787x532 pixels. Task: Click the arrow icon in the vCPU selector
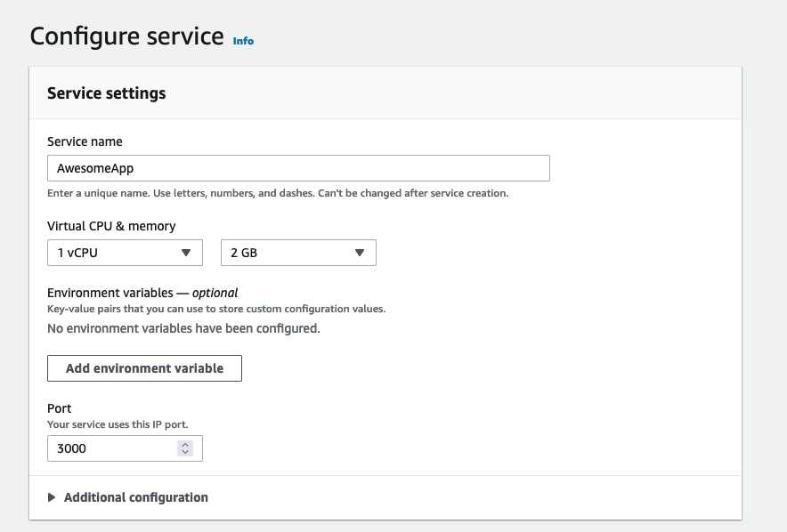point(186,253)
